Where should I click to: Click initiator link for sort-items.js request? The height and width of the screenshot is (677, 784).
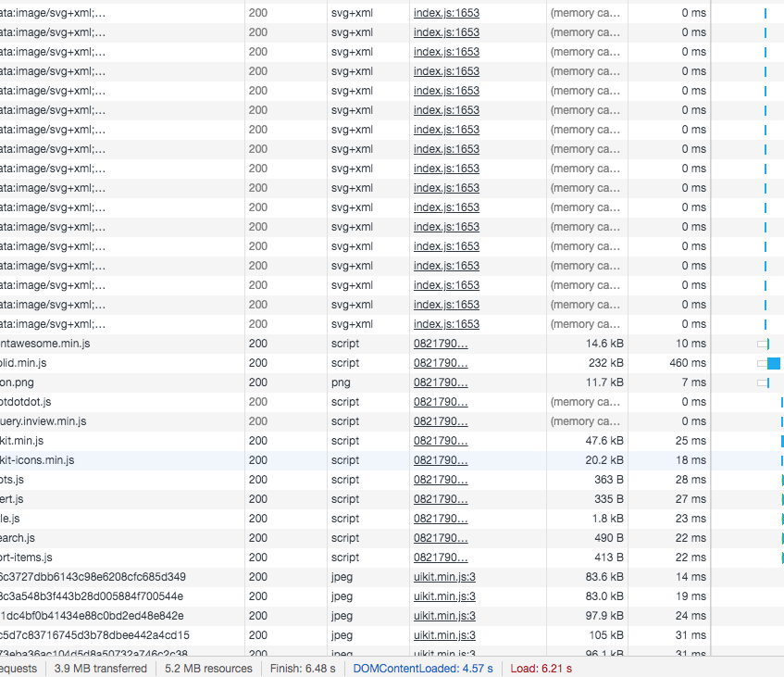click(441, 558)
